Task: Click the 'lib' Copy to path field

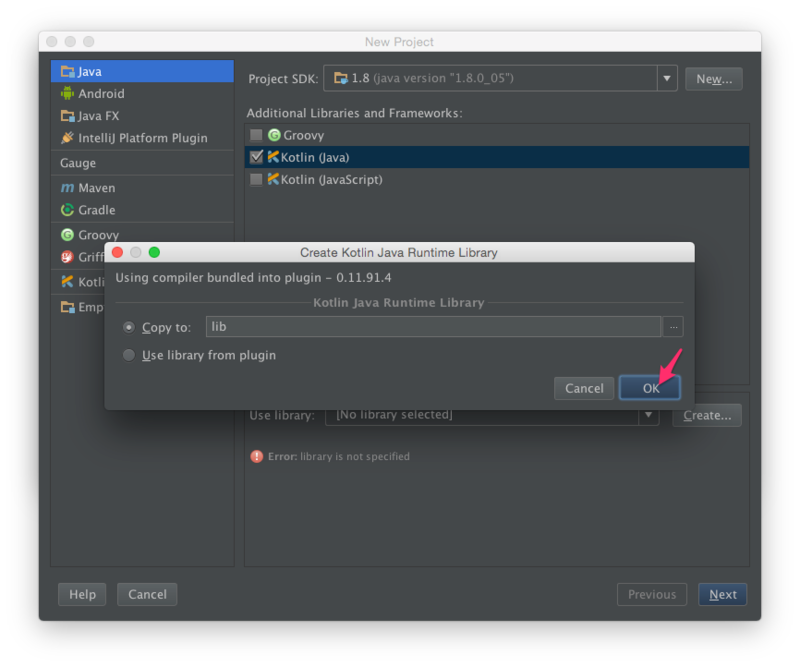Action: click(x=433, y=327)
